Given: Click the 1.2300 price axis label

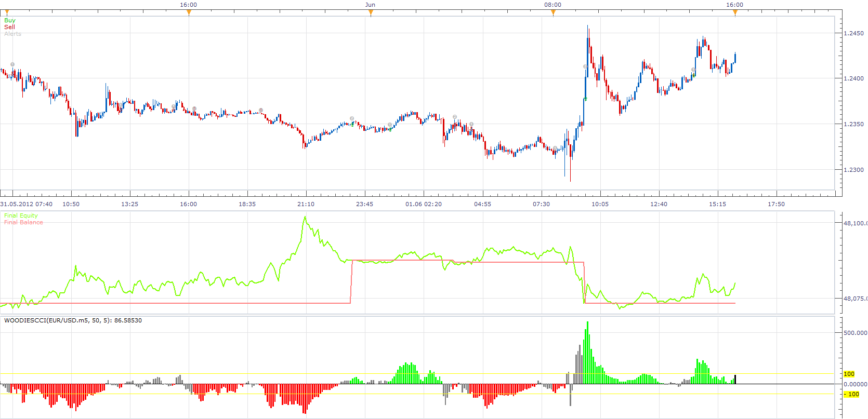Looking at the screenshot, I should pyautogui.click(x=853, y=170).
